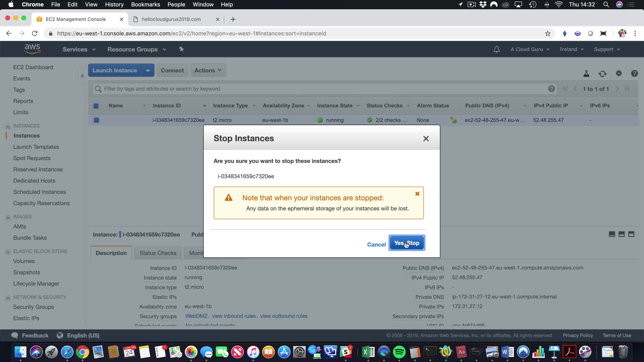Image resolution: width=644 pixels, height=362 pixels.
Task: Bookmark page with star icon
Action: point(548,34)
